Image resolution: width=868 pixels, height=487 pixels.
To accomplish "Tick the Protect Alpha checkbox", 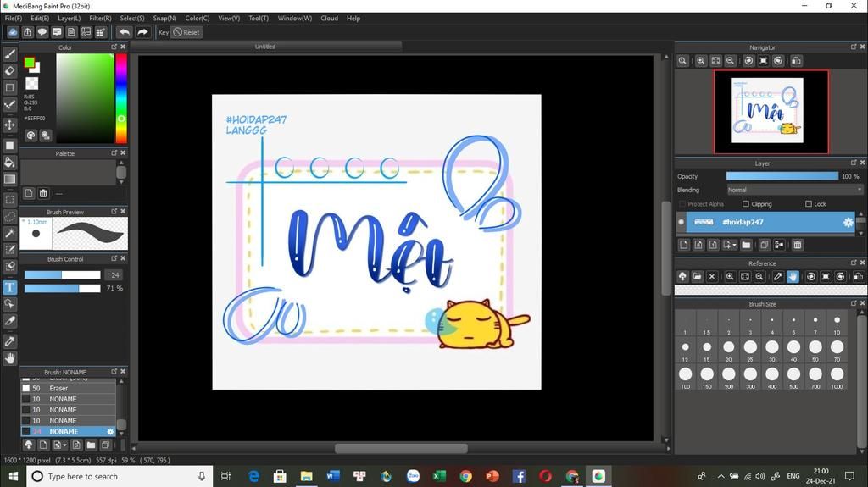I will pos(682,204).
